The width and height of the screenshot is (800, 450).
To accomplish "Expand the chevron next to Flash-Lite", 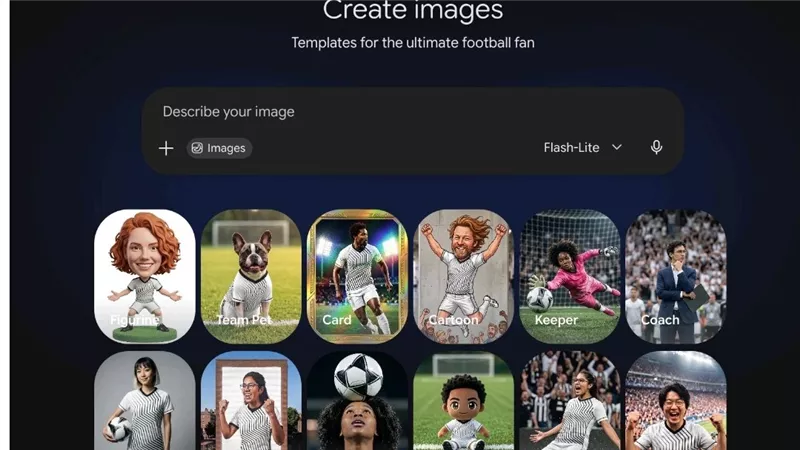I will (x=616, y=147).
